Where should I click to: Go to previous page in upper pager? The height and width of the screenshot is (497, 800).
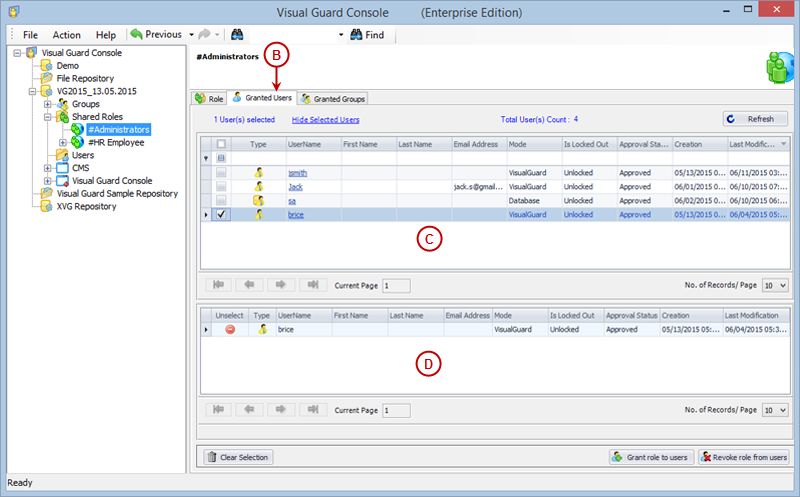click(x=249, y=285)
